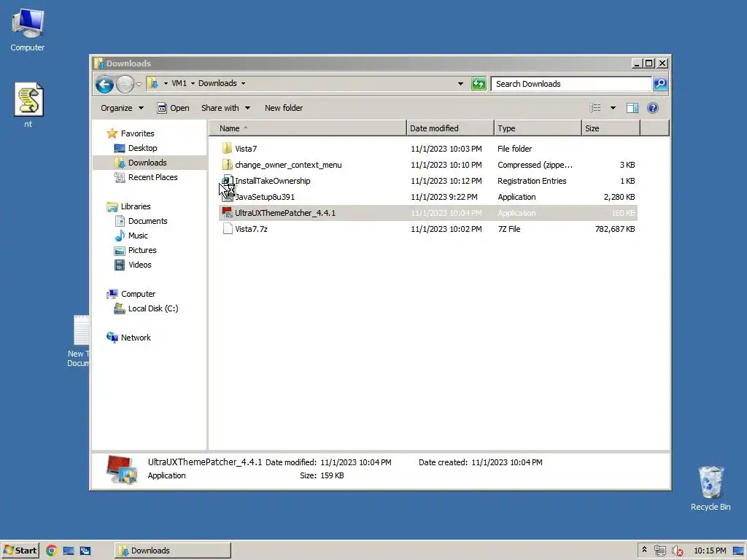The image size is (747, 560).
Task: Open Recent Places in Favorites
Action: tap(152, 178)
